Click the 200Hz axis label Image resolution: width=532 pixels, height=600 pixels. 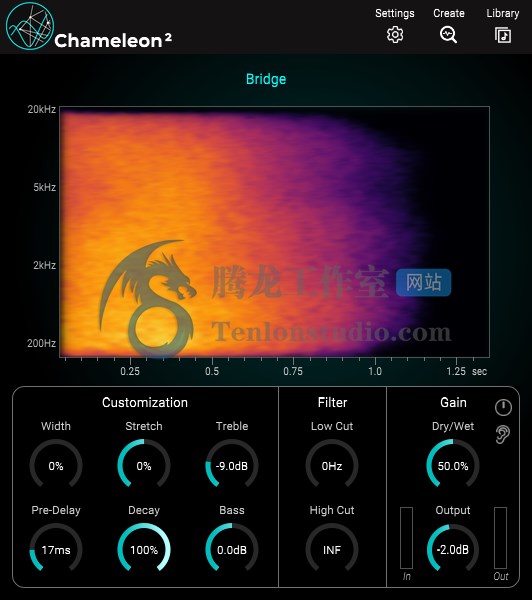tap(41, 343)
